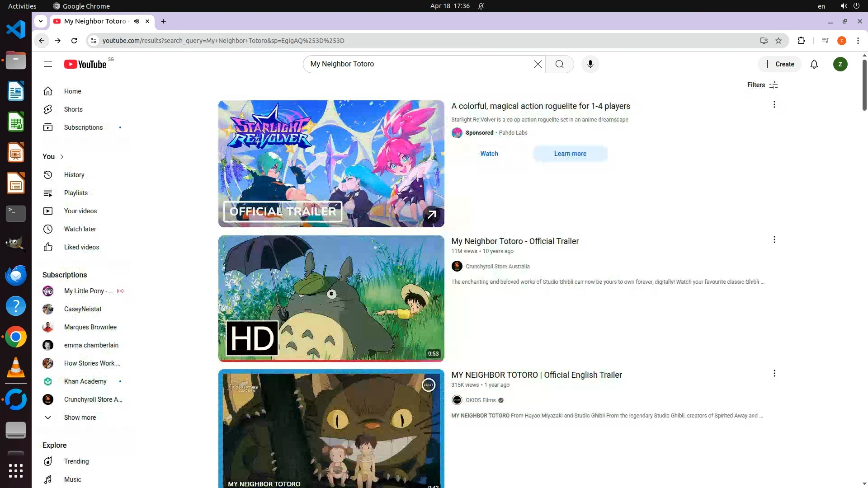
Task: Click the search magnifier button
Action: [x=560, y=64]
